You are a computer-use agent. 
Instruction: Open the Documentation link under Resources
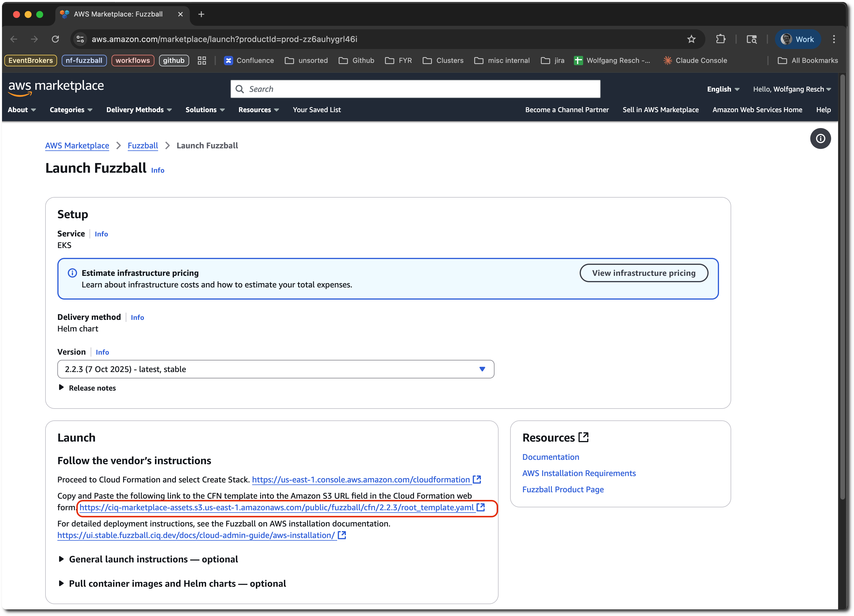[x=550, y=457]
